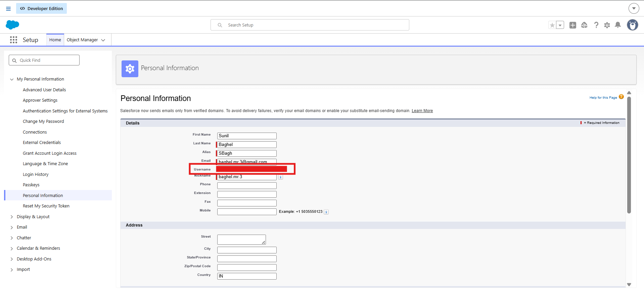644x291 pixels.
Task: Click the Last Name field
Action: 247,144
